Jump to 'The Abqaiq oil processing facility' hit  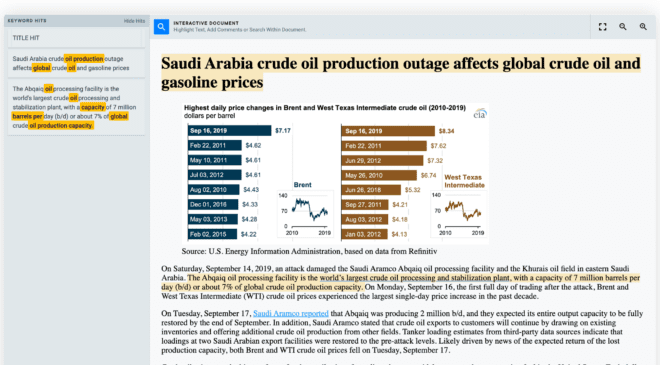tap(76, 107)
